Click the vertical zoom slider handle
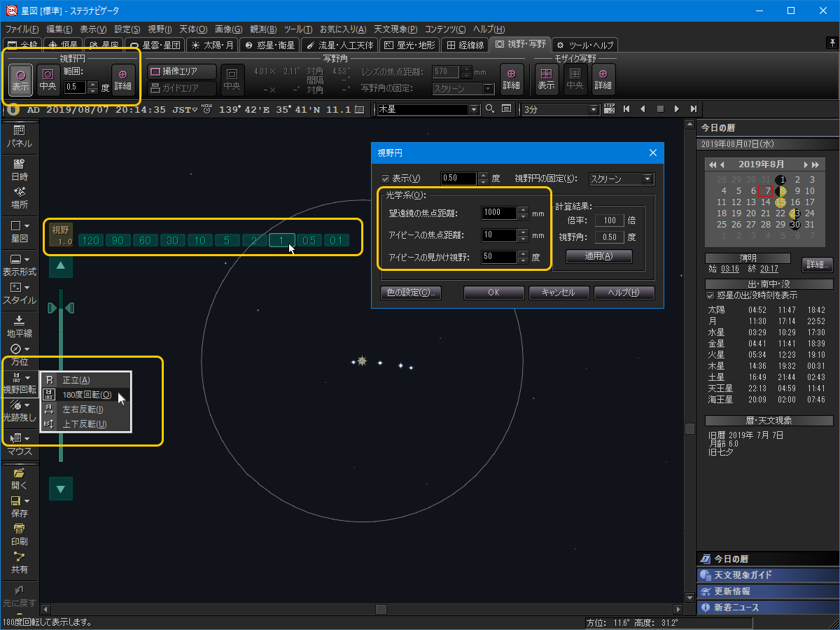The height and width of the screenshot is (630, 840). pos(61,309)
